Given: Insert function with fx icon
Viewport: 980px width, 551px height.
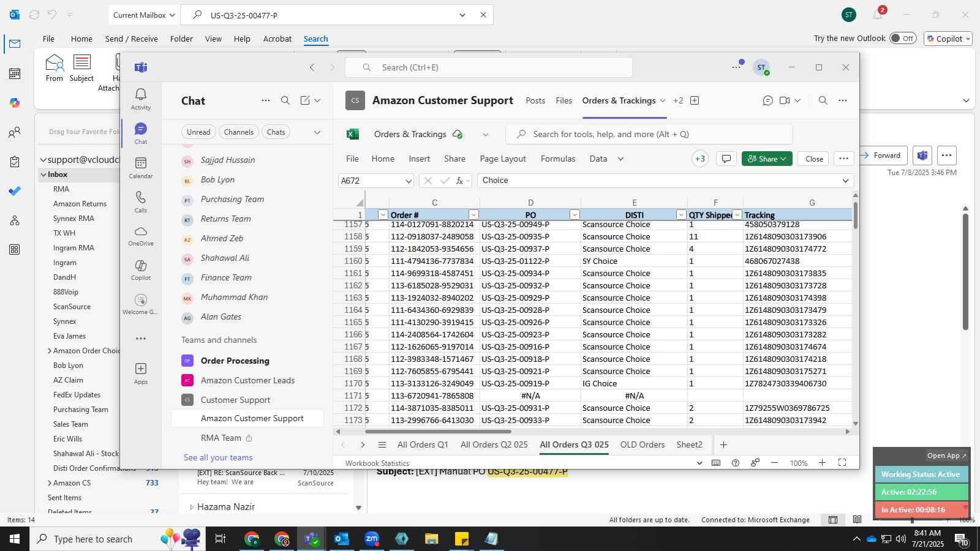Looking at the screenshot, I should (x=459, y=181).
